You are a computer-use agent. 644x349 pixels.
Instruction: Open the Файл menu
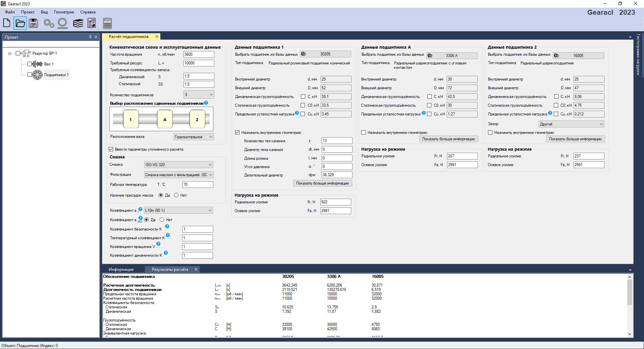click(x=10, y=12)
